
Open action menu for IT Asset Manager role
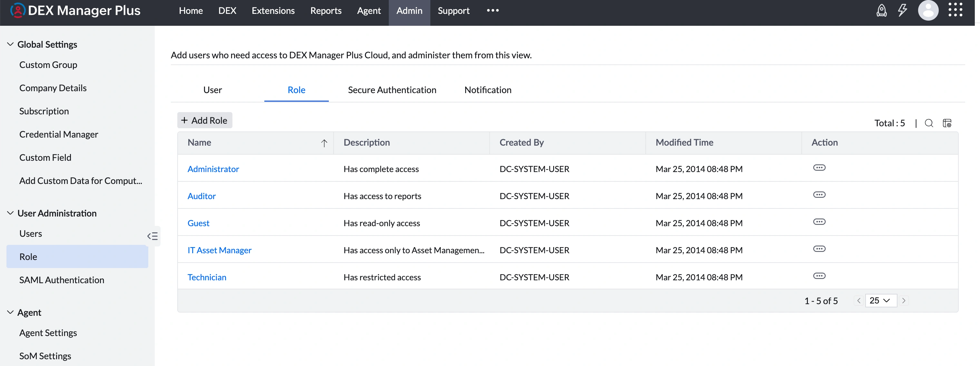(819, 249)
